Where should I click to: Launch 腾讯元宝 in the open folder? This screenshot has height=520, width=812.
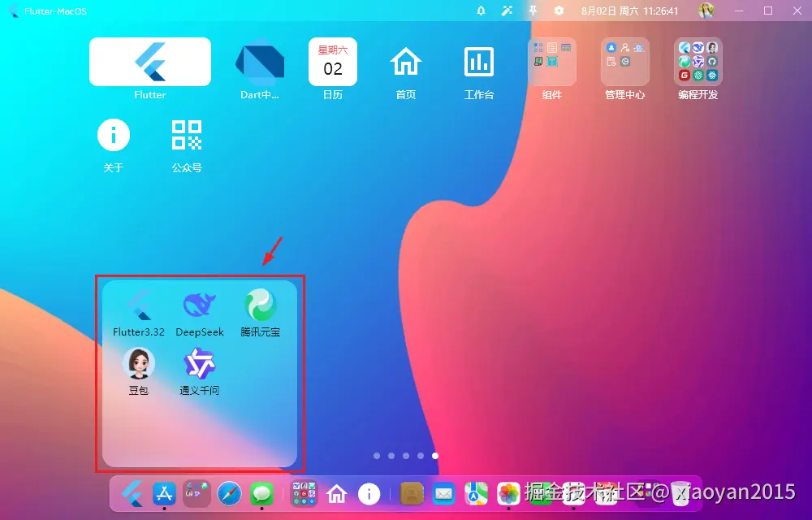pos(261,305)
